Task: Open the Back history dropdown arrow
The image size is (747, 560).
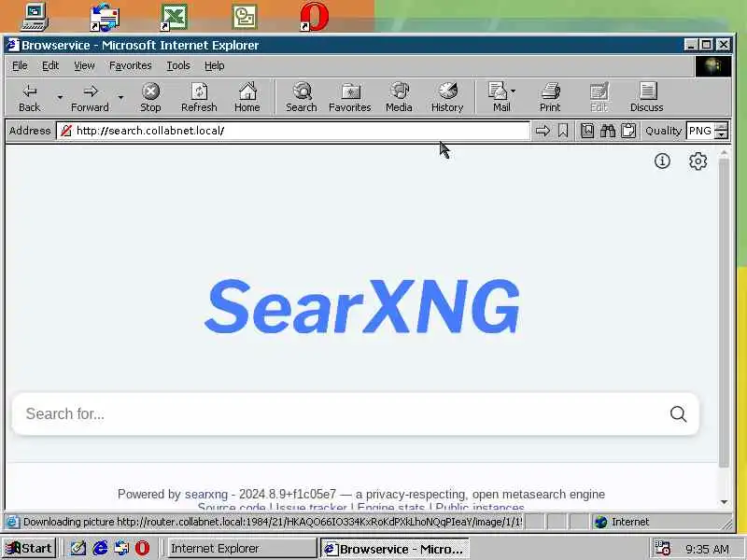Action: pyautogui.click(x=60, y=98)
